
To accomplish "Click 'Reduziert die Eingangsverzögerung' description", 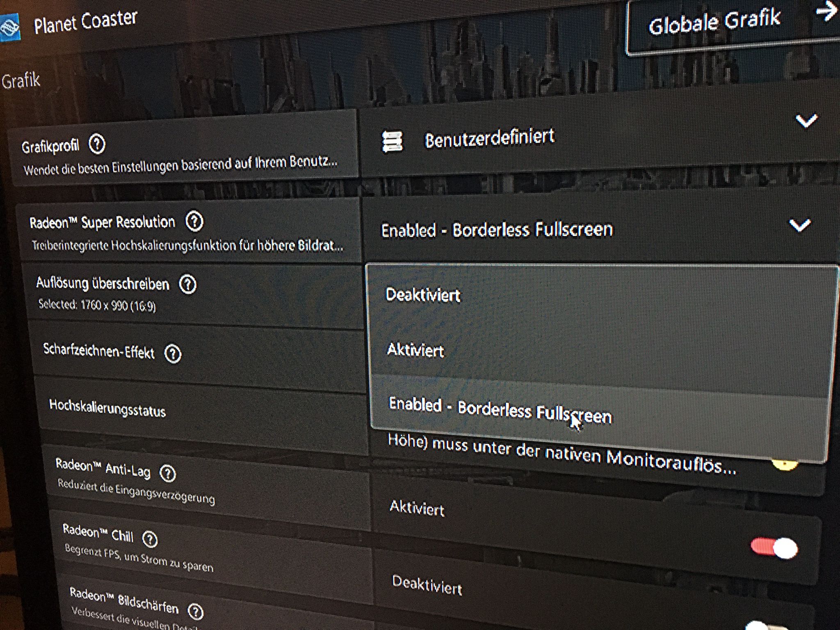I will pyautogui.click(x=136, y=491).
